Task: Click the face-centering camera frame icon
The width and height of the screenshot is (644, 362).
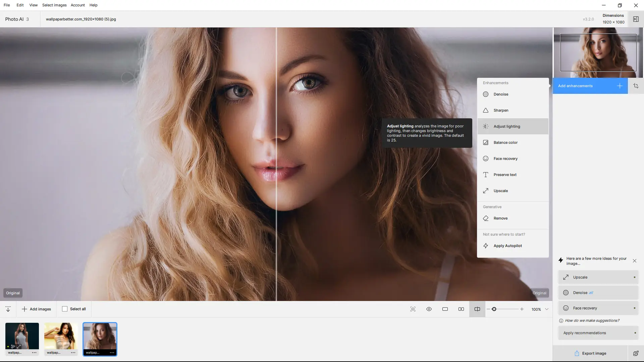Action: [x=413, y=309]
